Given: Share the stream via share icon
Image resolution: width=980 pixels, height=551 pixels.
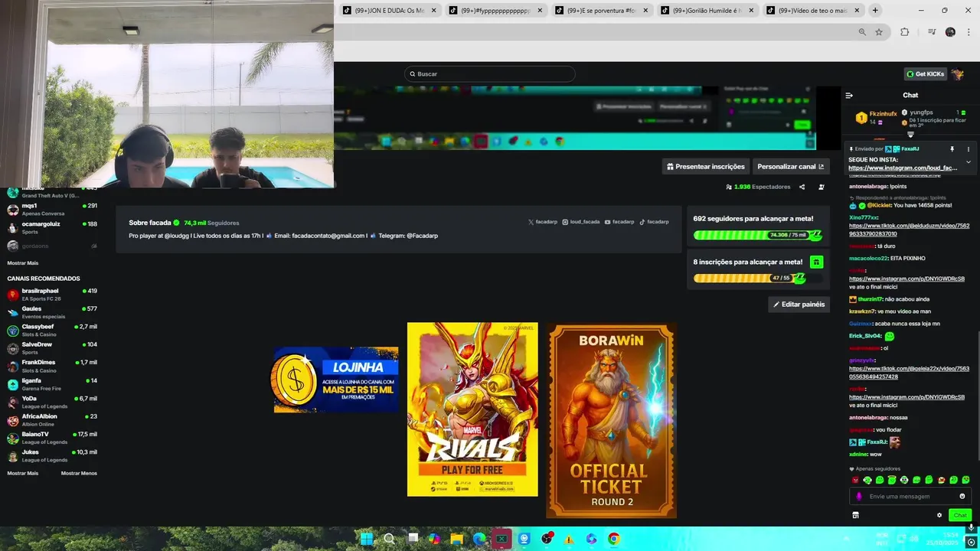Looking at the screenshot, I should [x=802, y=187].
